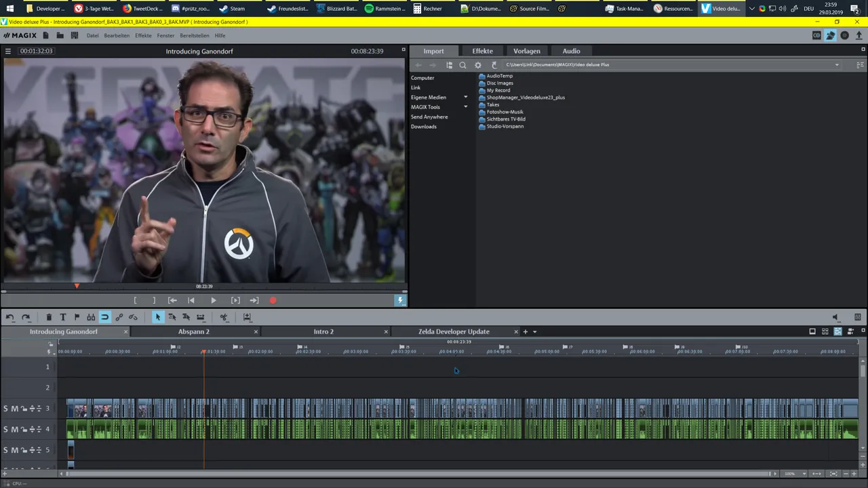Open the ShopManager_Videodeluxe23_plus folder
The image size is (868, 488).
click(521, 98)
